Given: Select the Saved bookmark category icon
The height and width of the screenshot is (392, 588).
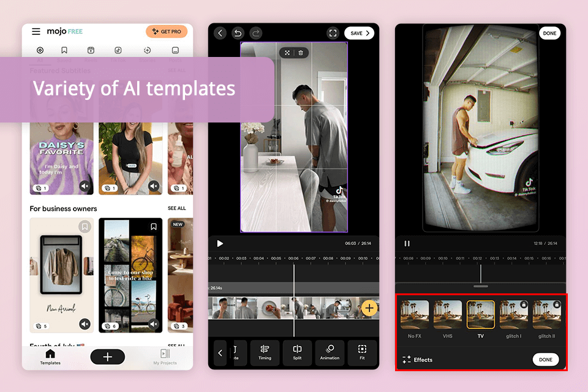Looking at the screenshot, I should pyautogui.click(x=64, y=50).
